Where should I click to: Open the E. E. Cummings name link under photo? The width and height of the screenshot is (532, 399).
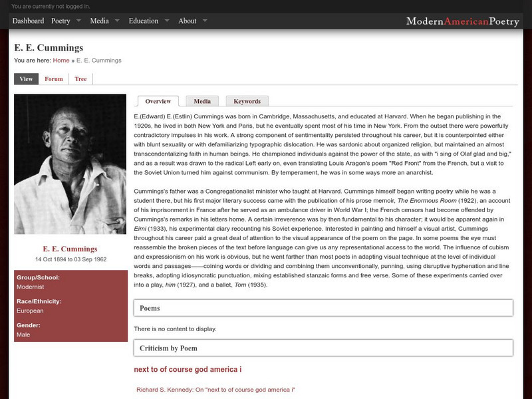70,249
